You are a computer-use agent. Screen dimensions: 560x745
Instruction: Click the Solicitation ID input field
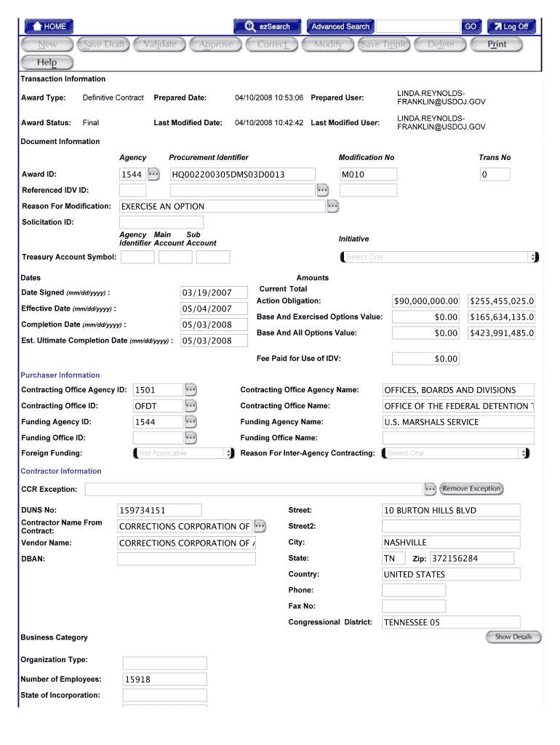point(161,223)
